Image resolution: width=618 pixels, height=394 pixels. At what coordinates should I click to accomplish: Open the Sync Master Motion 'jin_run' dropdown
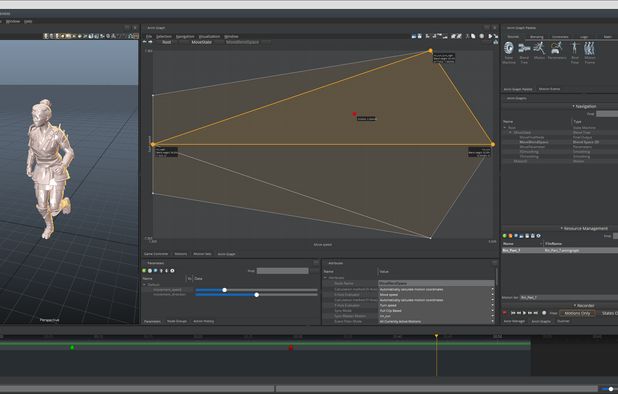[x=436, y=316]
